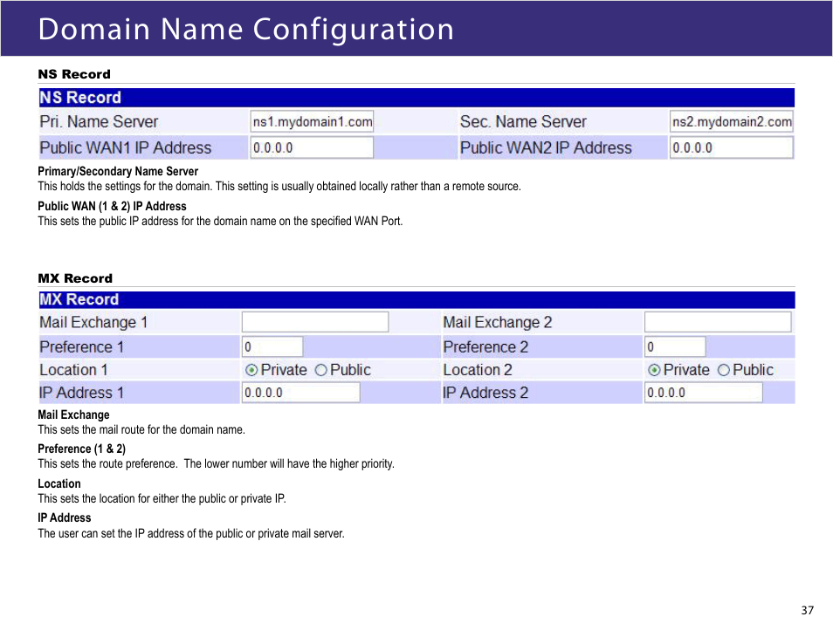This screenshot has width=833, height=644.
Task: Select the Preference 1 value field
Action: coord(272,346)
